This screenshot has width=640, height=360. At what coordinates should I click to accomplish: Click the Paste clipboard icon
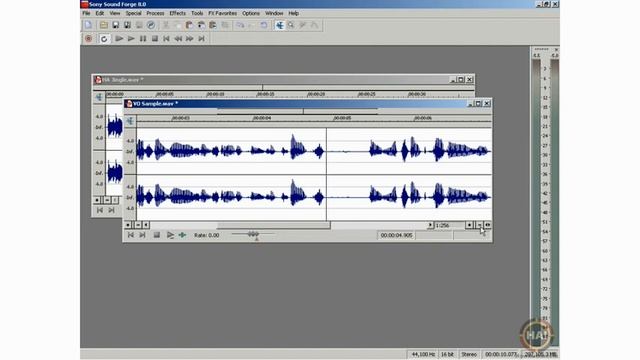click(x=189, y=25)
